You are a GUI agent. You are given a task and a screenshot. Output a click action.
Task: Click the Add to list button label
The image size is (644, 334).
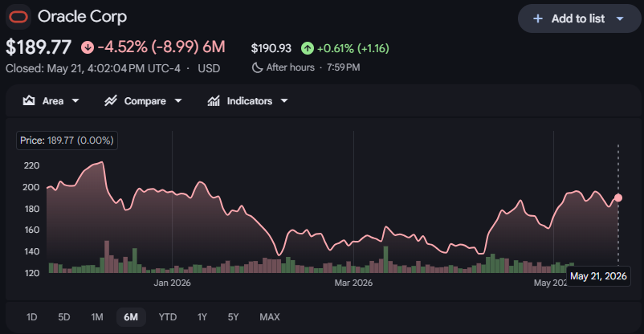click(x=578, y=18)
